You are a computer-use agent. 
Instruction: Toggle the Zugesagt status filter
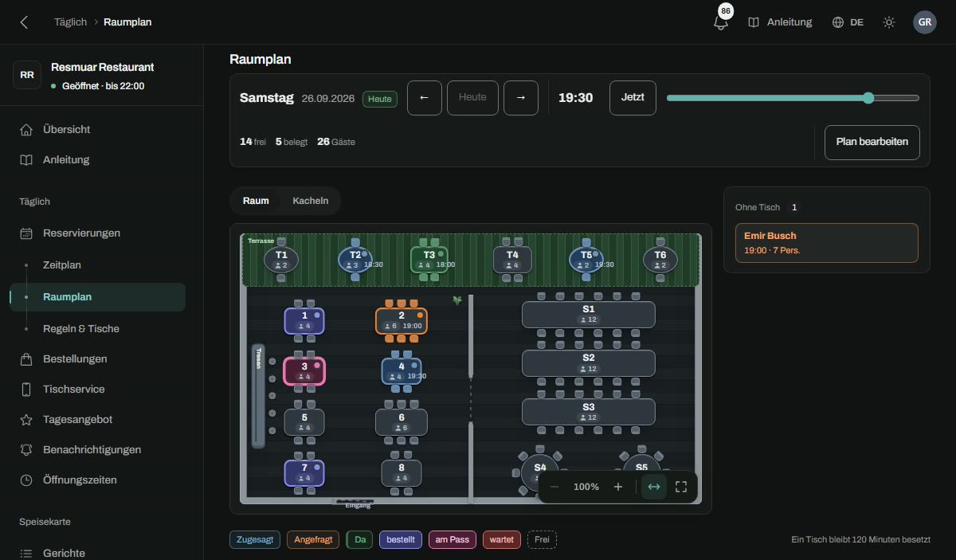pyautogui.click(x=255, y=539)
